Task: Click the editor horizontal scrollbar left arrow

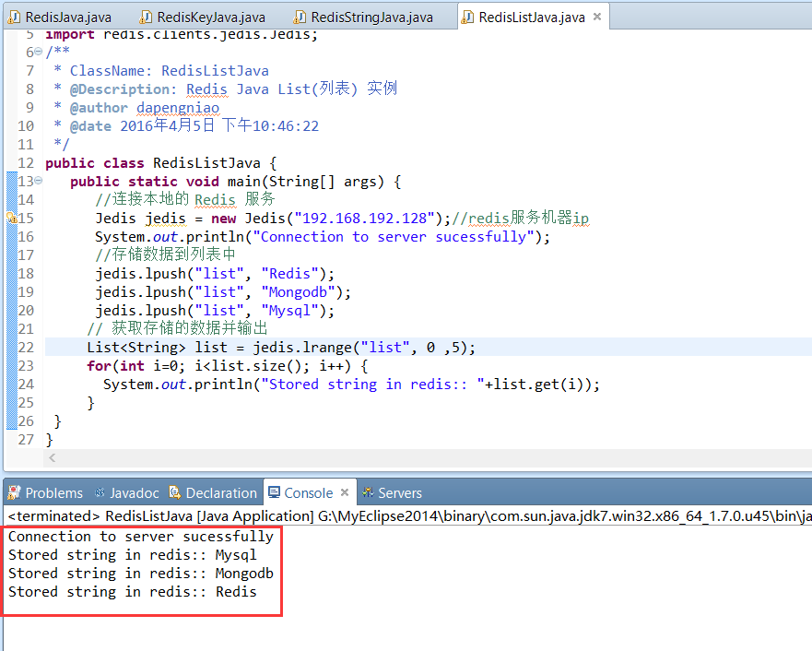Action: (52, 458)
